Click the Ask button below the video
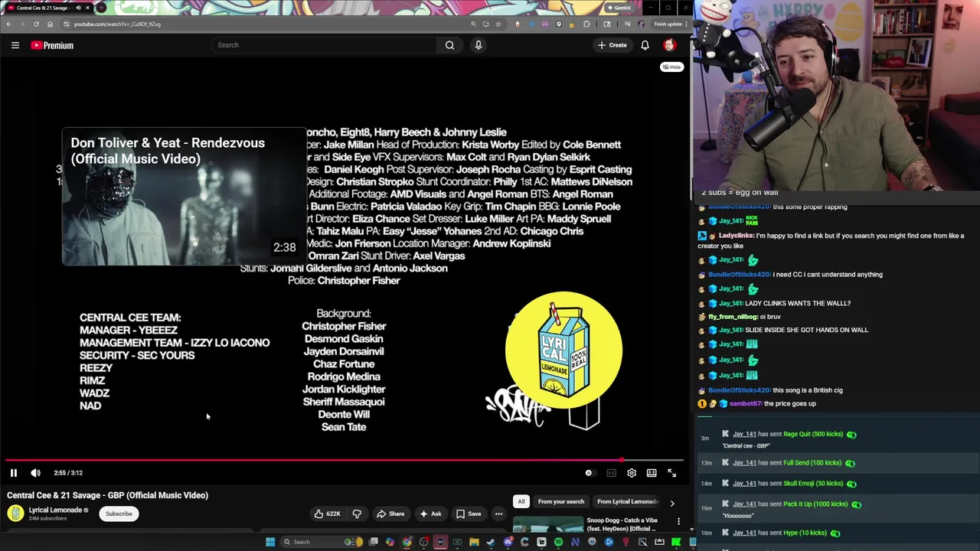This screenshot has width=980, height=551. 430,514
